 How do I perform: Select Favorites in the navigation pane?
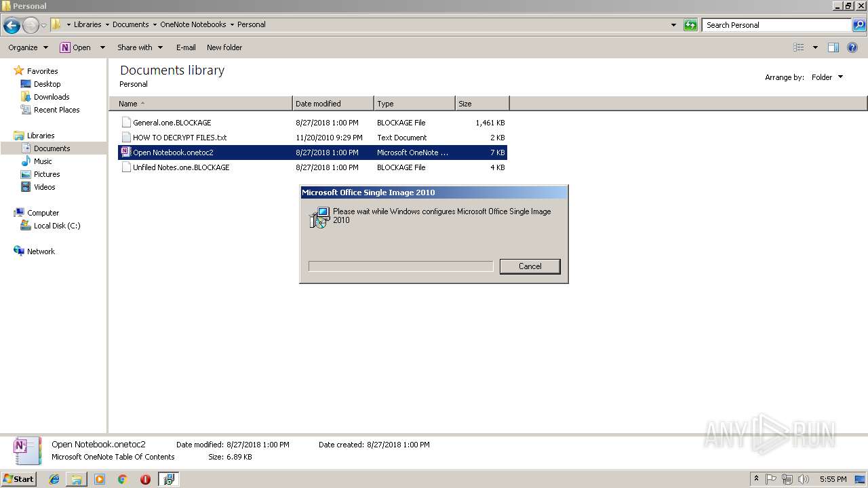[42, 71]
